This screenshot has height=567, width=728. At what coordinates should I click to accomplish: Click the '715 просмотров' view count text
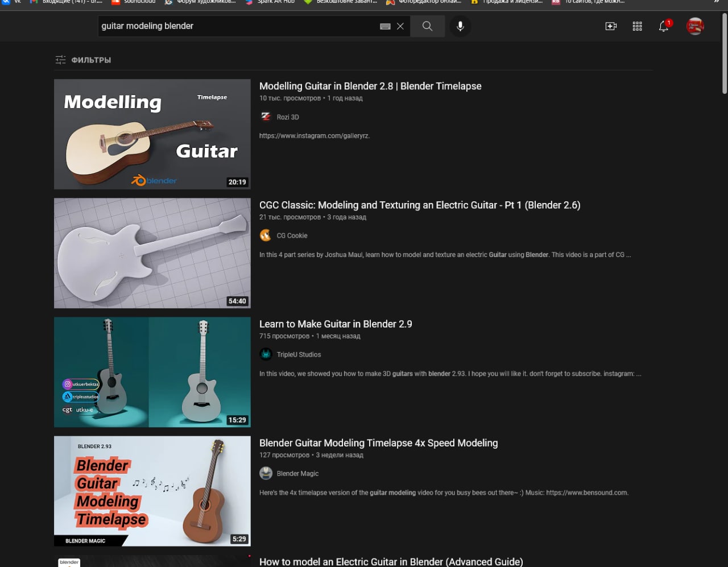coord(284,336)
